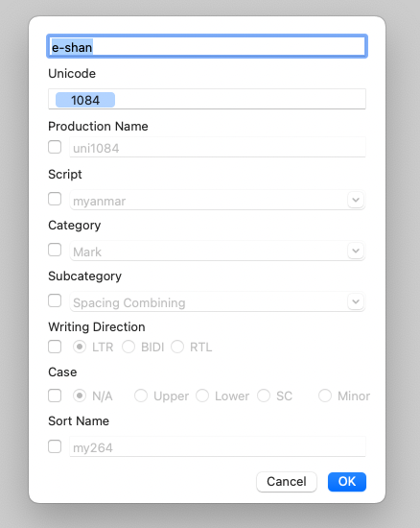Confirm glyph info with OK button
Image resolution: width=420 pixels, height=528 pixels.
(347, 482)
